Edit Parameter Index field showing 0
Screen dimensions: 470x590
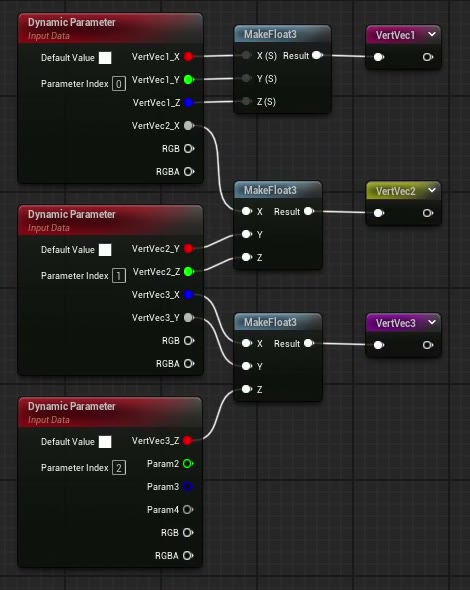(x=119, y=84)
